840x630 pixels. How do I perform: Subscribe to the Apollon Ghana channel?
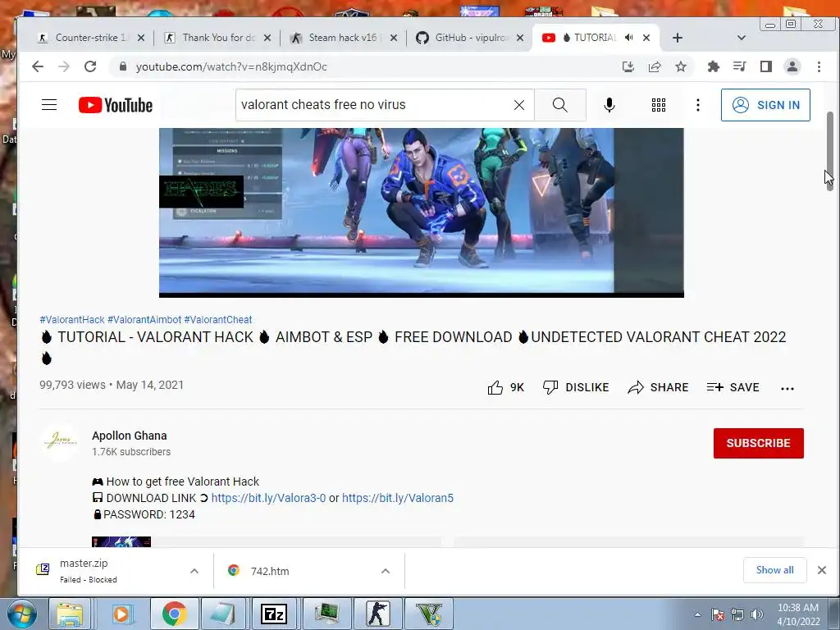tap(758, 443)
